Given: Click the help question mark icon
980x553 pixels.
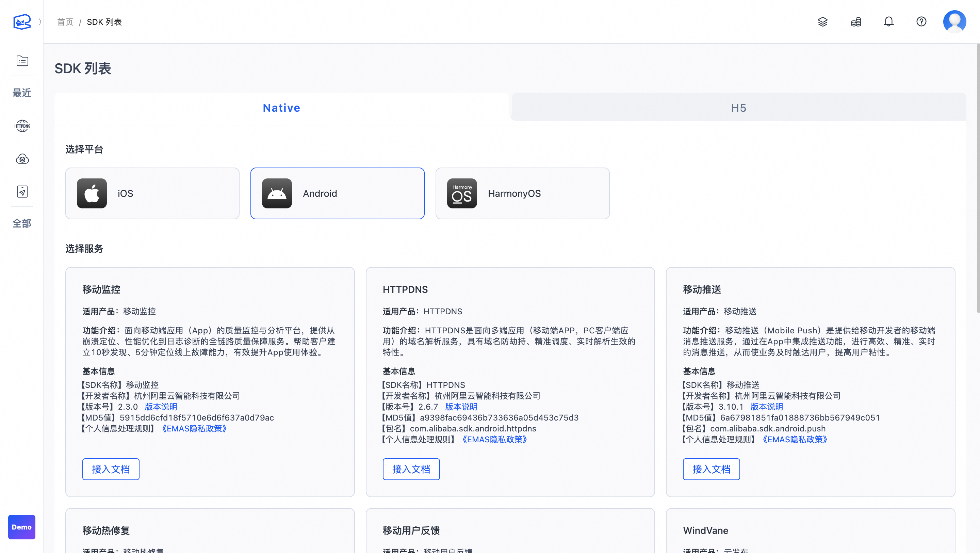Looking at the screenshot, I should click(921, 22).
